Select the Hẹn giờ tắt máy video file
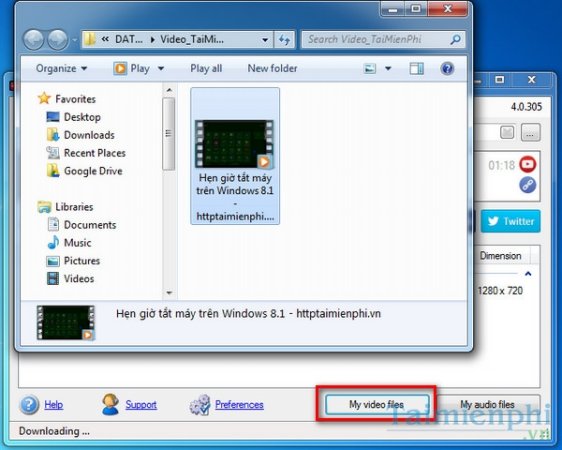The image size is (562, 450). point(235,156)
